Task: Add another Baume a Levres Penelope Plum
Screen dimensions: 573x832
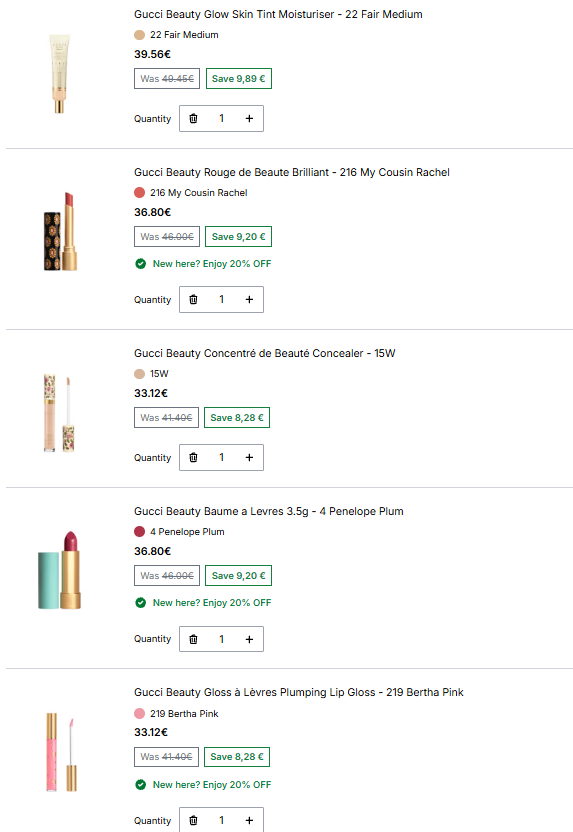Action: coord(249,639)
